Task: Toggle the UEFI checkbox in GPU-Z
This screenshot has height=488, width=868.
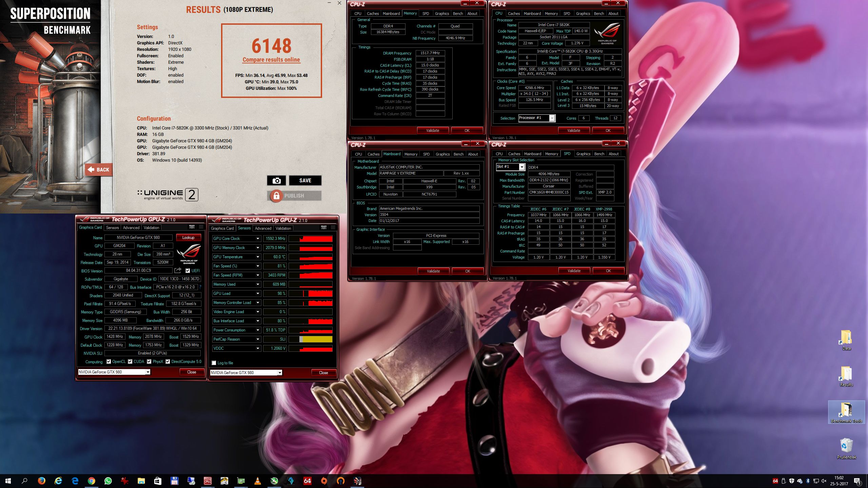Action: tap(188, 270)
